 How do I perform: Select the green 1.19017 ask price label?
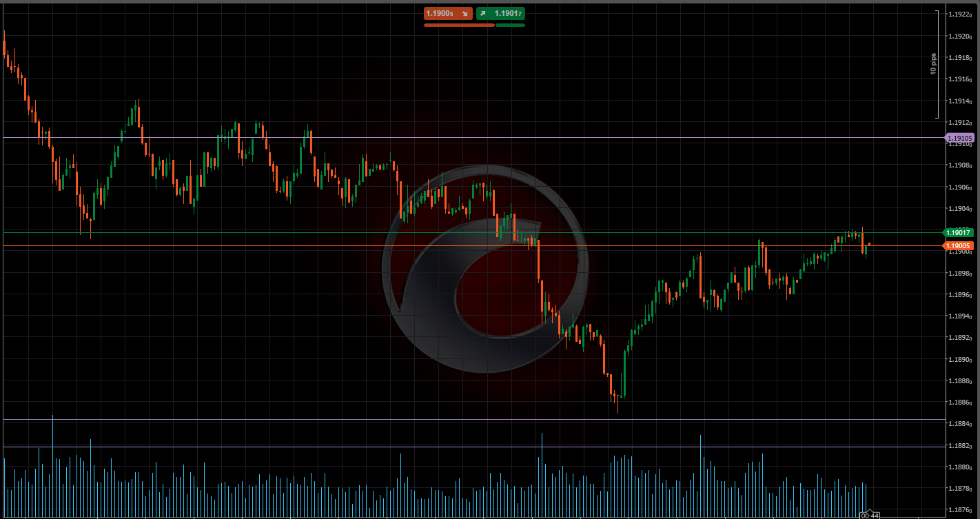point(959,233)
